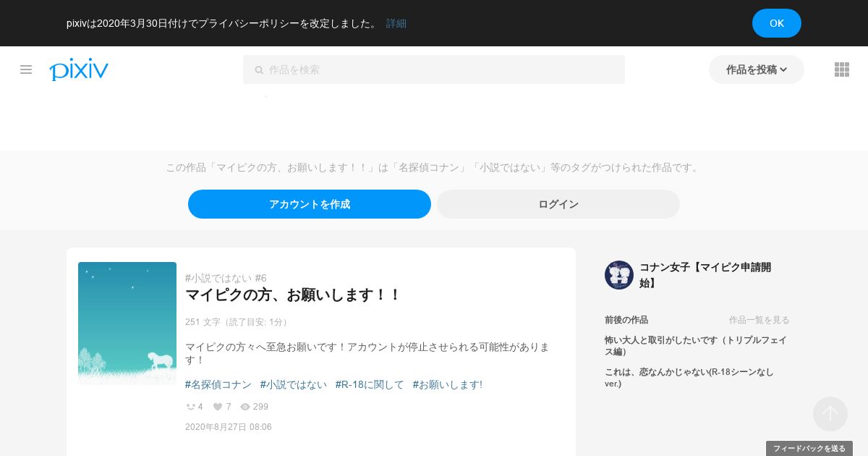Focus the 作品を検索 search field

pyautogui.click(x=434, y=69)
